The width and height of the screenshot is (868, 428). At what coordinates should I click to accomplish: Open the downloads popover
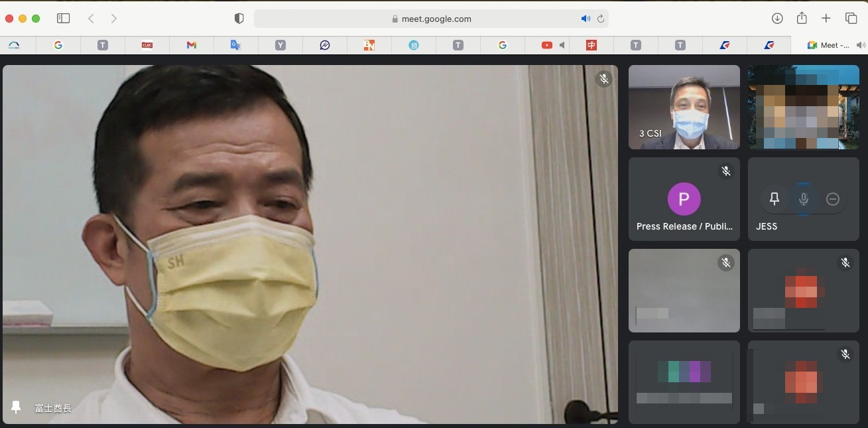pyautogui.click(x=776, y=18)
